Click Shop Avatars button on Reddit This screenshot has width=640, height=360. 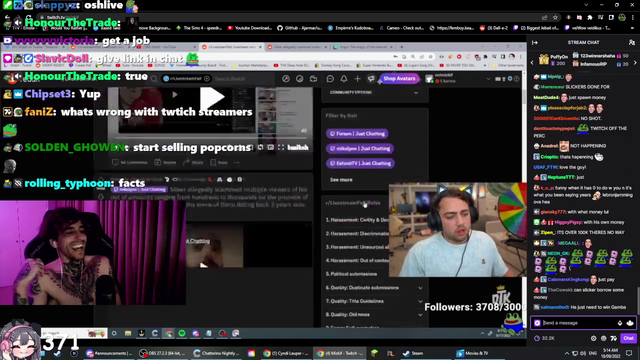(x=399, y=78)
